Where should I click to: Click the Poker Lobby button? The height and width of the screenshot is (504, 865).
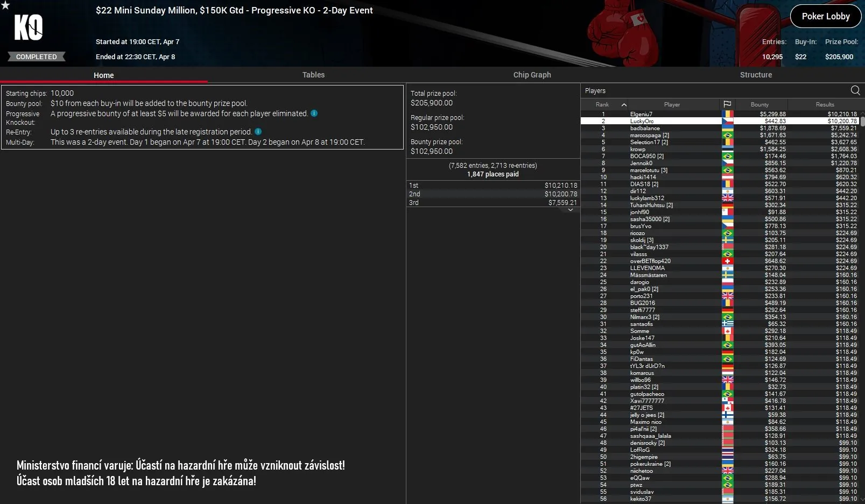tap(826, 16)
